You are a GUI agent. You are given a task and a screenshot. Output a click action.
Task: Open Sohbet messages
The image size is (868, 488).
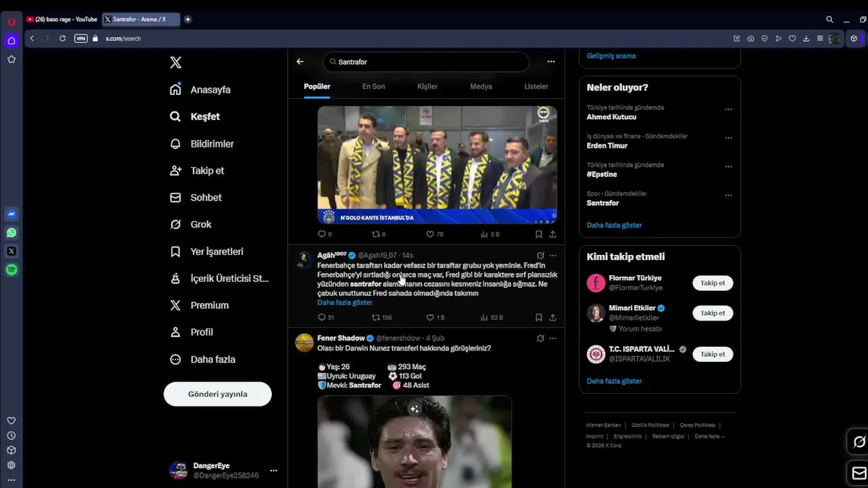[x=195, y=197]
